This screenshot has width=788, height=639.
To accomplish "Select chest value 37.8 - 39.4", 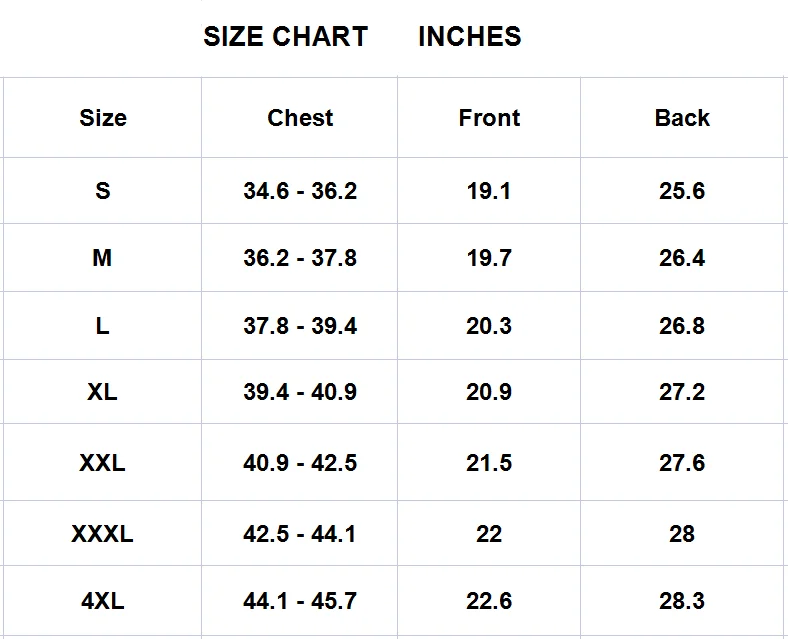I will [300, 326].
